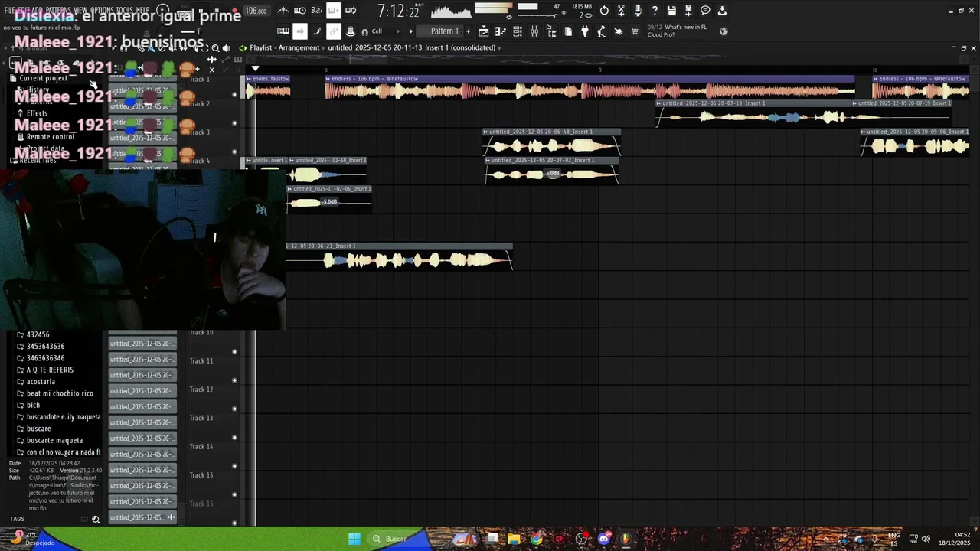Toggle the link chain icon
The height and width of the screenshot is (551, 980).
[x=334, y=31]
